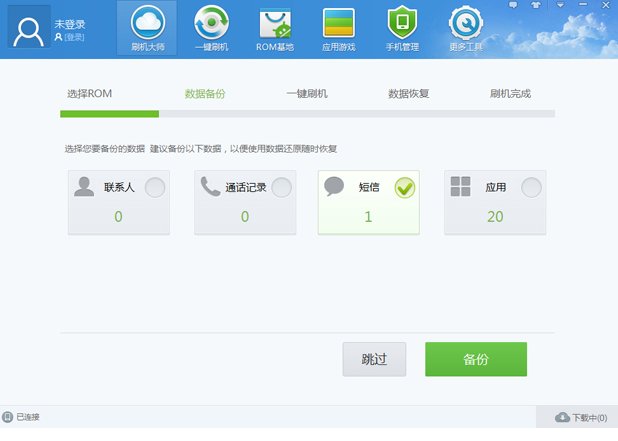Select the 数据恢复 step

(x=409, y=94)
